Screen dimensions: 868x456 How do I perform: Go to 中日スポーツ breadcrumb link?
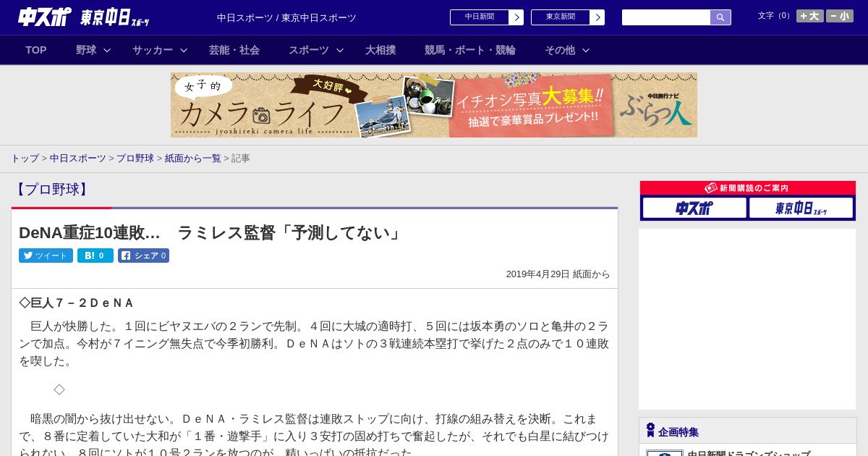click(78, 158)
